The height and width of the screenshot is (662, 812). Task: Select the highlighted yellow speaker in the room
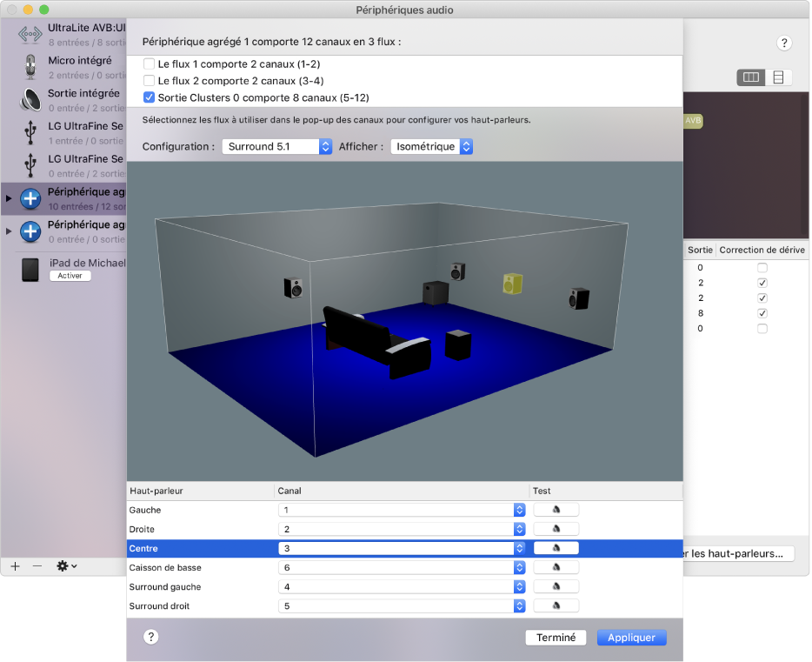[513, 284]
